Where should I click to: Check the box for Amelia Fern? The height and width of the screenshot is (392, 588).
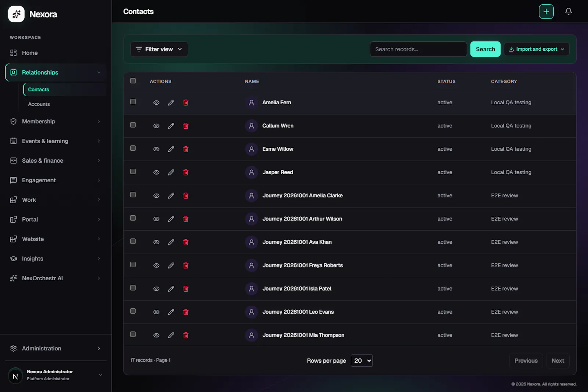(x=133, y=102)
